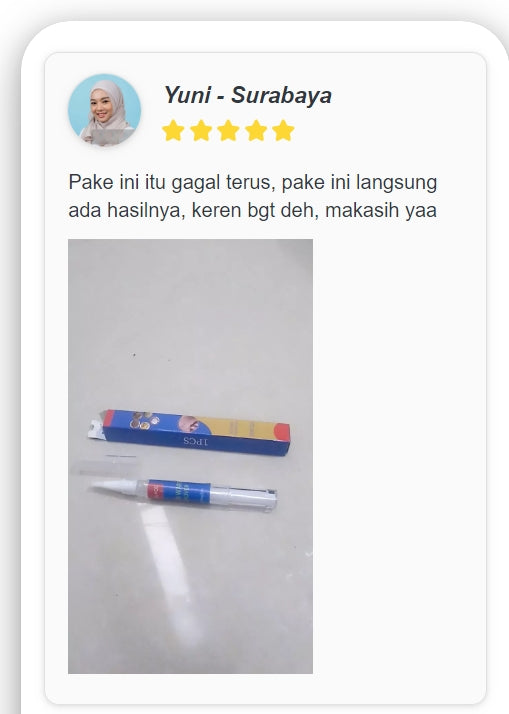Open the review product photo
Screen dimensions: 509x714
pyautogui.click(x=190, y=456)
